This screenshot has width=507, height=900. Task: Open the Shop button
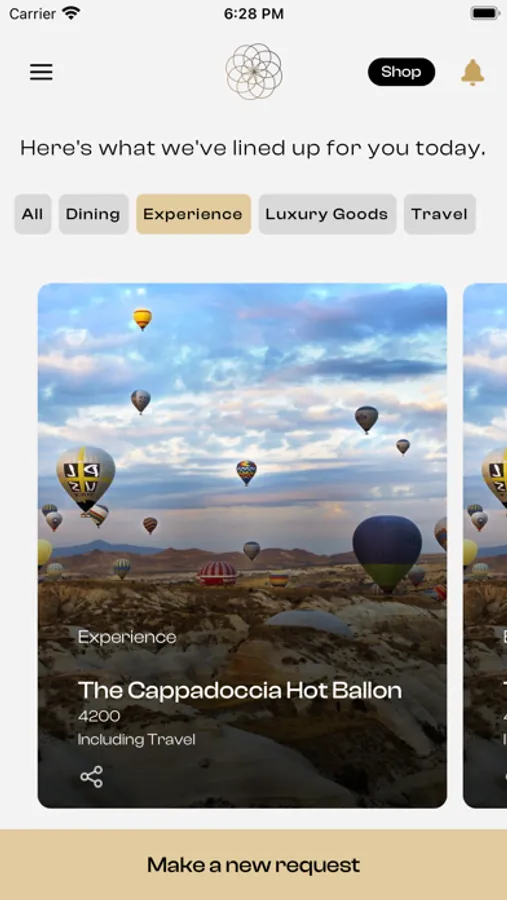pyautogui.click(x=401, y=72)
